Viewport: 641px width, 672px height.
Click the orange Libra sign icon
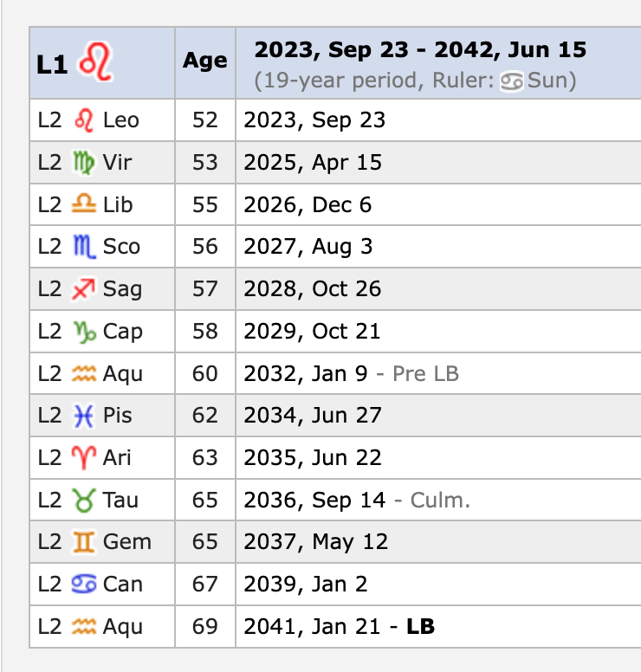click(83, 204)
